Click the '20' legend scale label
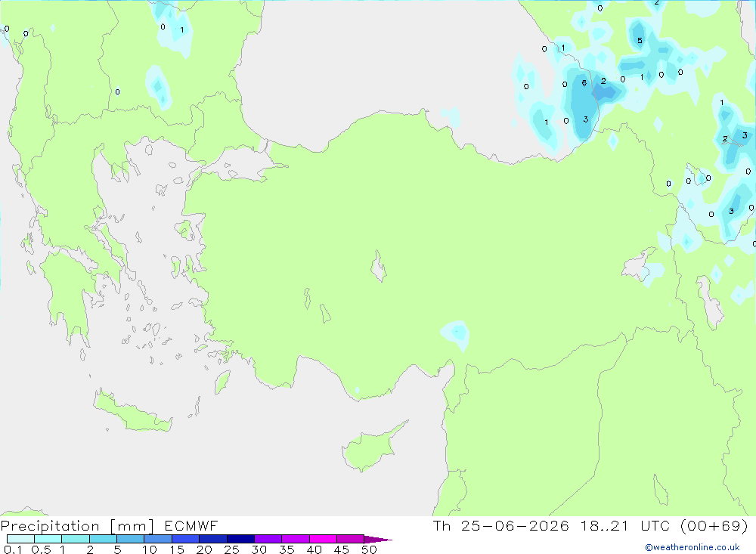The width and height of the screenshot is (756, 554). pyautogui.click(x=204, y=549)
